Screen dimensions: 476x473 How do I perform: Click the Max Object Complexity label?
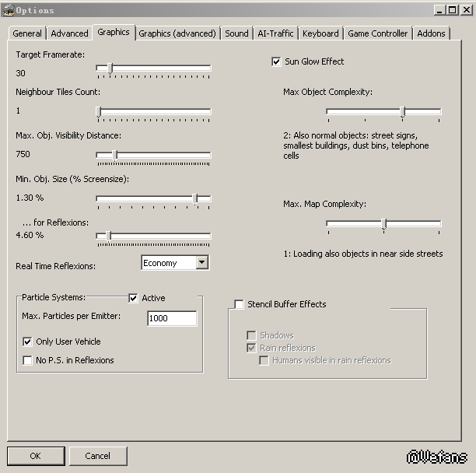[328, 92]
